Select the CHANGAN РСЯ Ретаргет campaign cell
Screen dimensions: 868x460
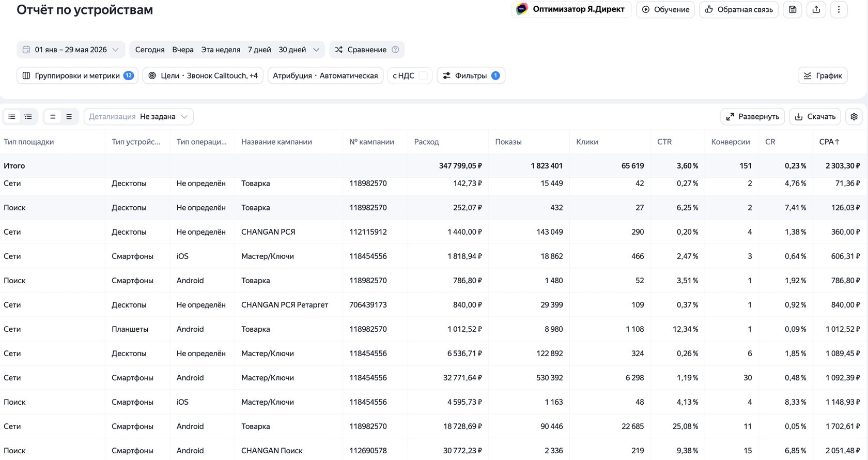[285, 305]
